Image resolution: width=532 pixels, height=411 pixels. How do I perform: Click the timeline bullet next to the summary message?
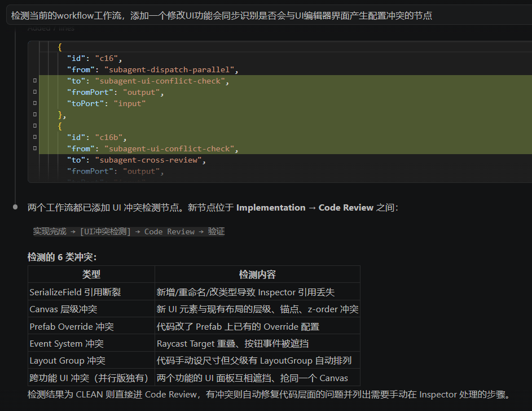(15, 207)
